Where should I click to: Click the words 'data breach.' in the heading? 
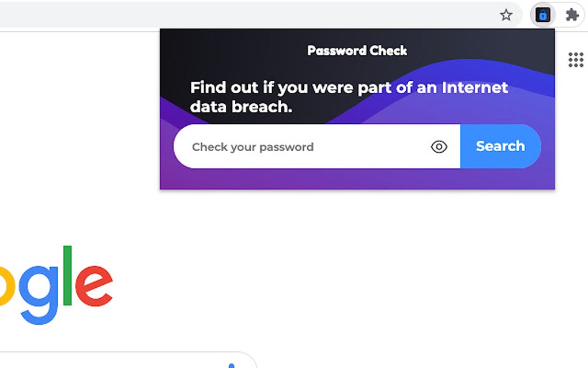pyautogui.click(x=241, y=107)
